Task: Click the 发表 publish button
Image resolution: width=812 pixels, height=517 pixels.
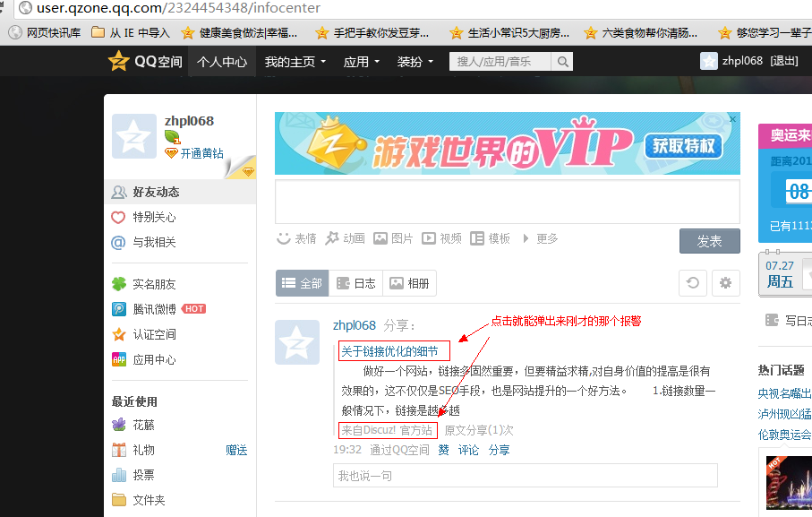Action: tap(709, 241)
